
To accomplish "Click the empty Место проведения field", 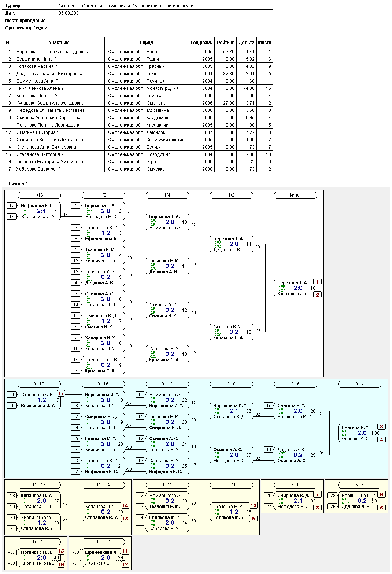I will coord(163,21).
